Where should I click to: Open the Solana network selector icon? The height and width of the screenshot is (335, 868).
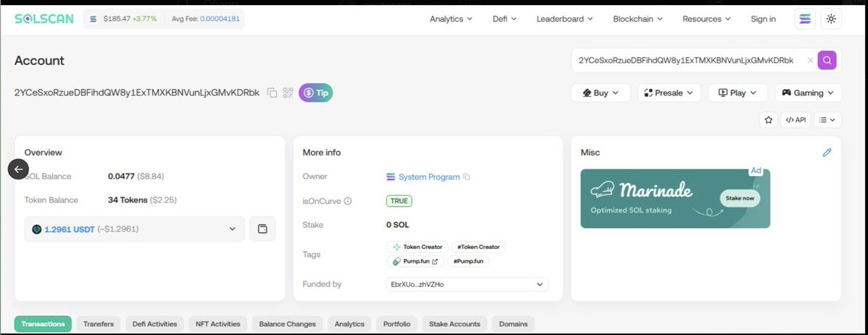(804, 19)
